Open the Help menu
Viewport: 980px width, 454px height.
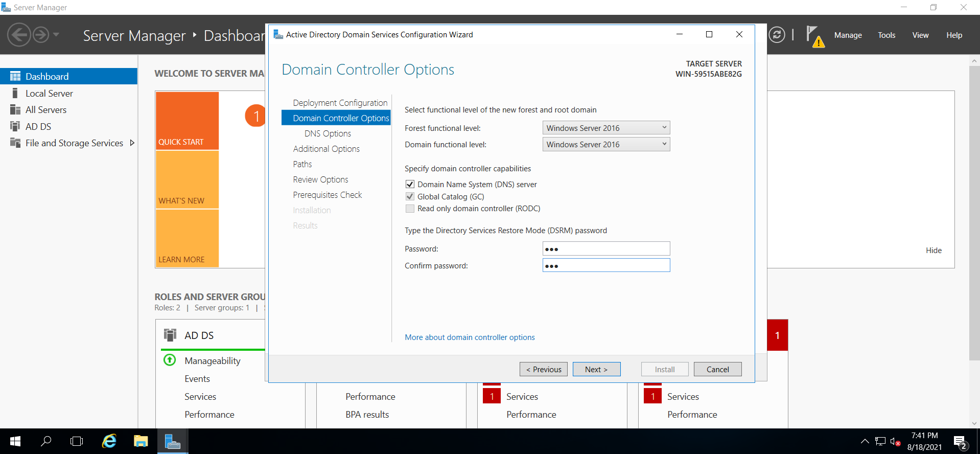954,35
